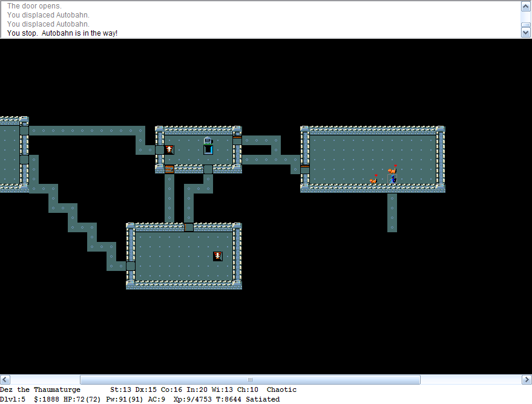Click the open door on the bottom room's top wall
The image size is (532, 404).
189,227
